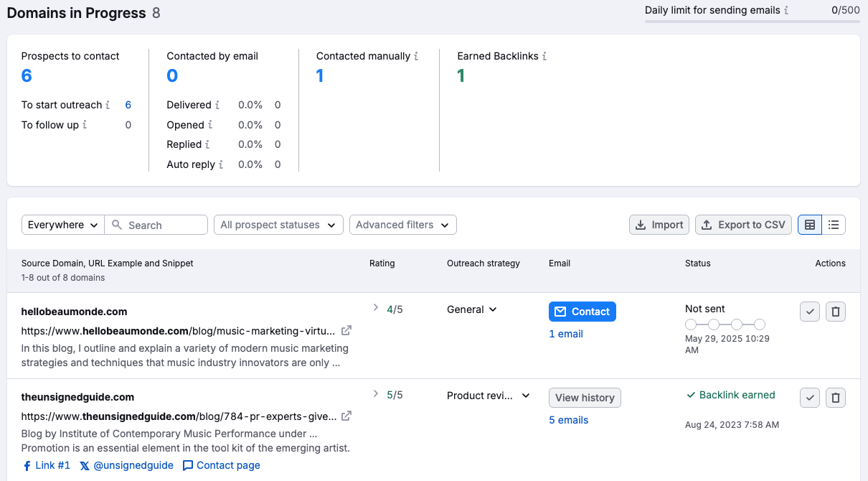Open the Contact page for theunsignedguide.com
This screenshot has height=481, width=868.
(x=221, y=464)
